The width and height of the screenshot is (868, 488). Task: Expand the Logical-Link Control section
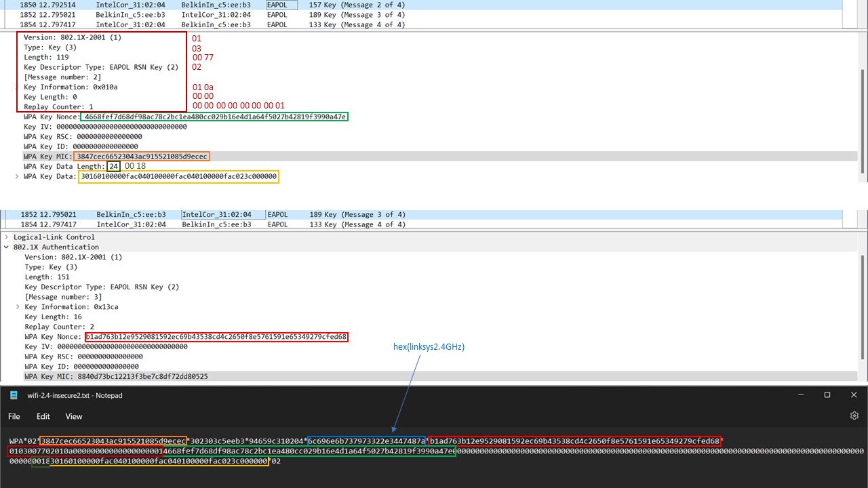coord(7,237)
